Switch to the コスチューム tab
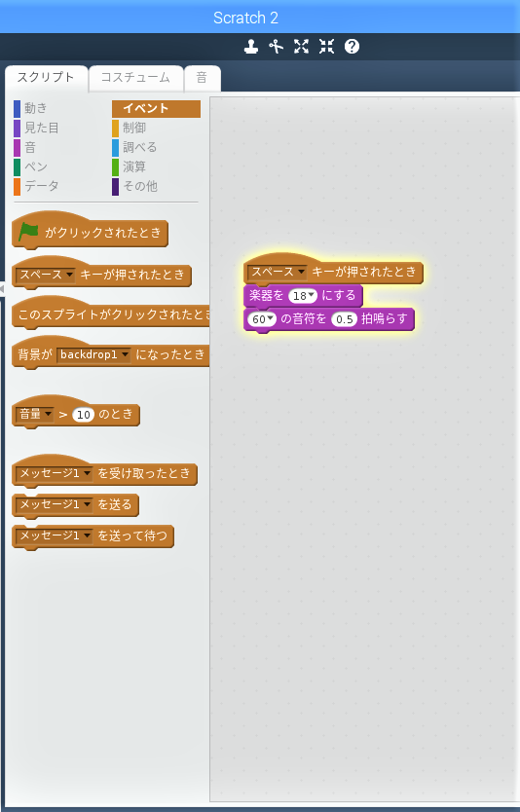 [x=135, y=78]
